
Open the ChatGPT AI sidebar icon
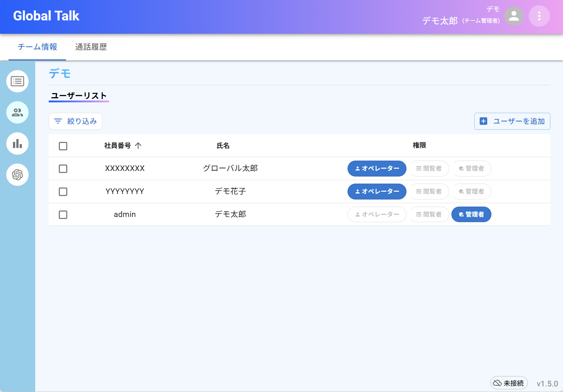17,175
